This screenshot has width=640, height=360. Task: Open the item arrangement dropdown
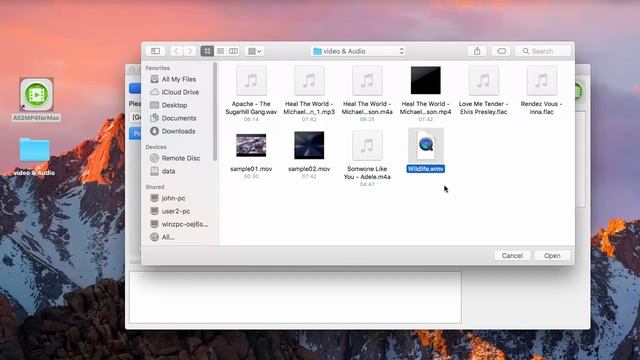point(255,51)
